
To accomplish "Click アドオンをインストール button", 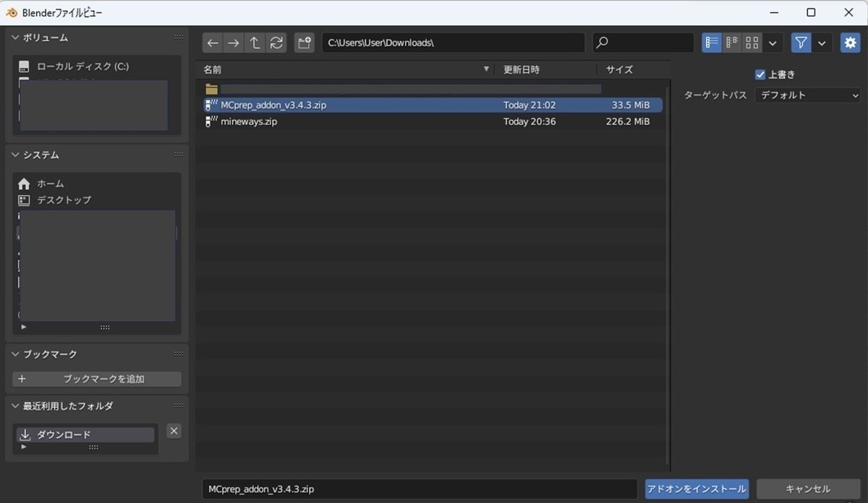I will (697, 489).
